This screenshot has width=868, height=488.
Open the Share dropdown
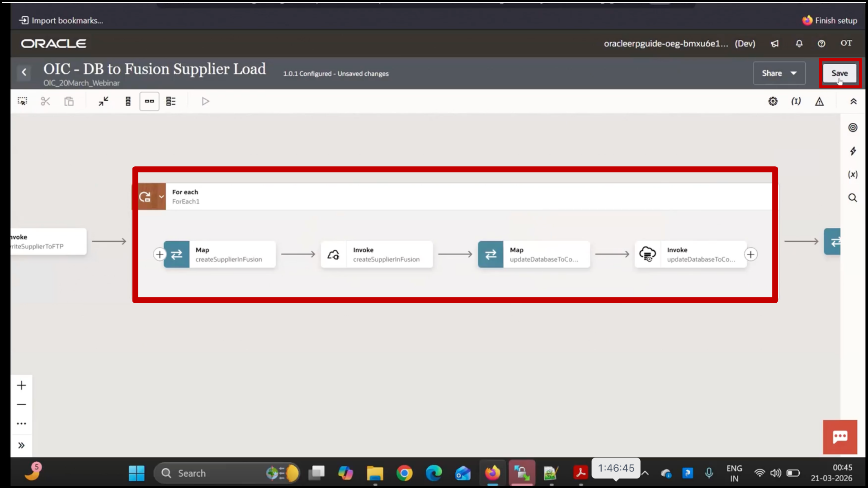[779, 73]
